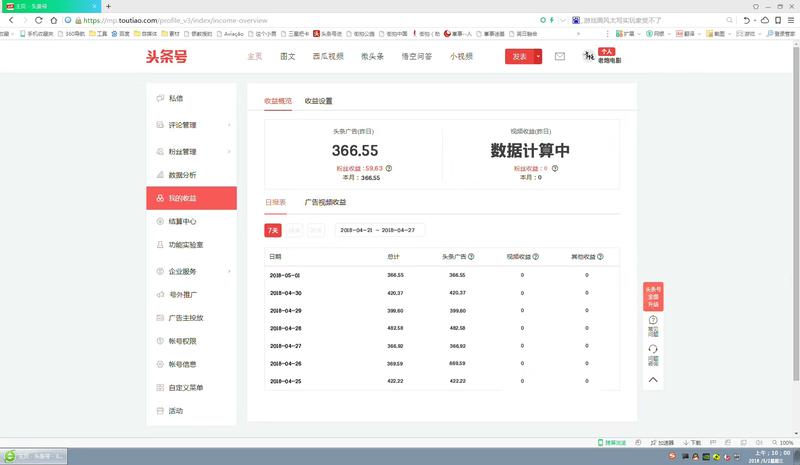Open the 问题反馈 headset floating icon

click(x=653, y=355)
